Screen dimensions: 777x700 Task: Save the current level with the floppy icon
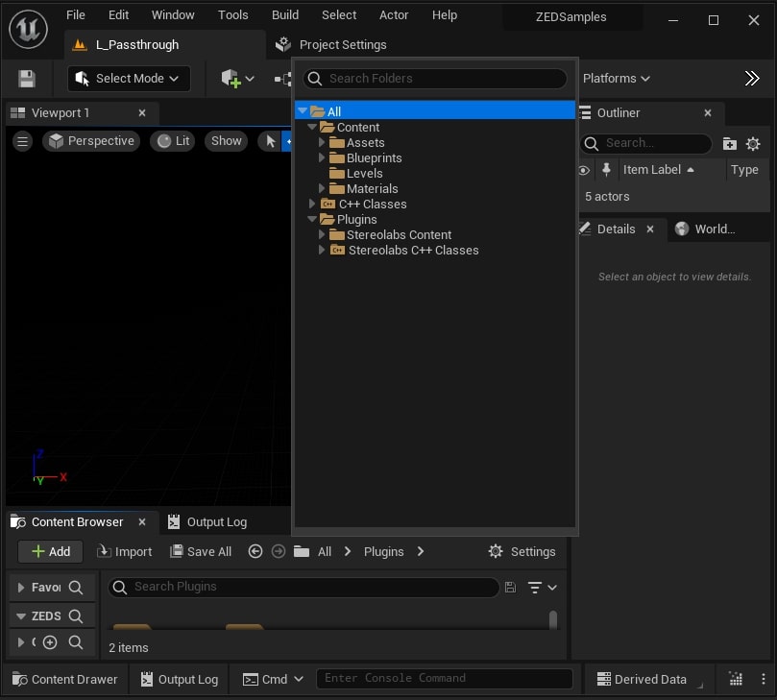click(27, 79)
